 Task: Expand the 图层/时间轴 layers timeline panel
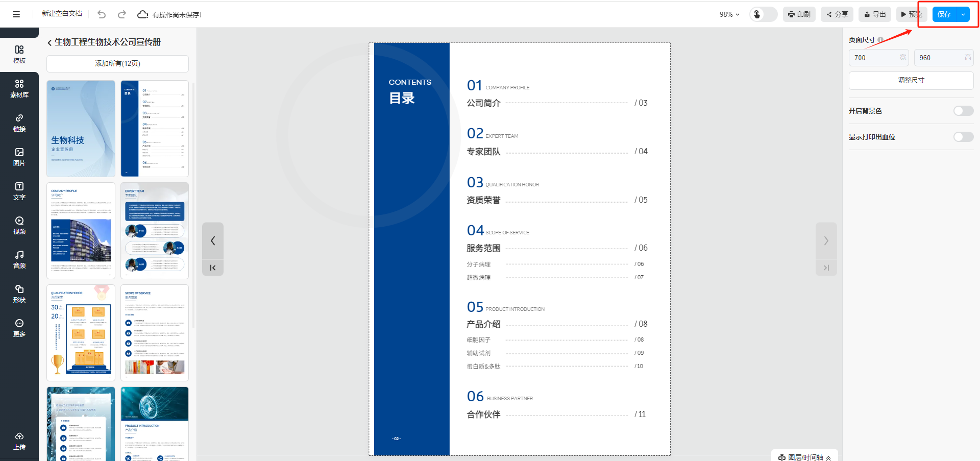pyautogui.click(x=805, y=457)
